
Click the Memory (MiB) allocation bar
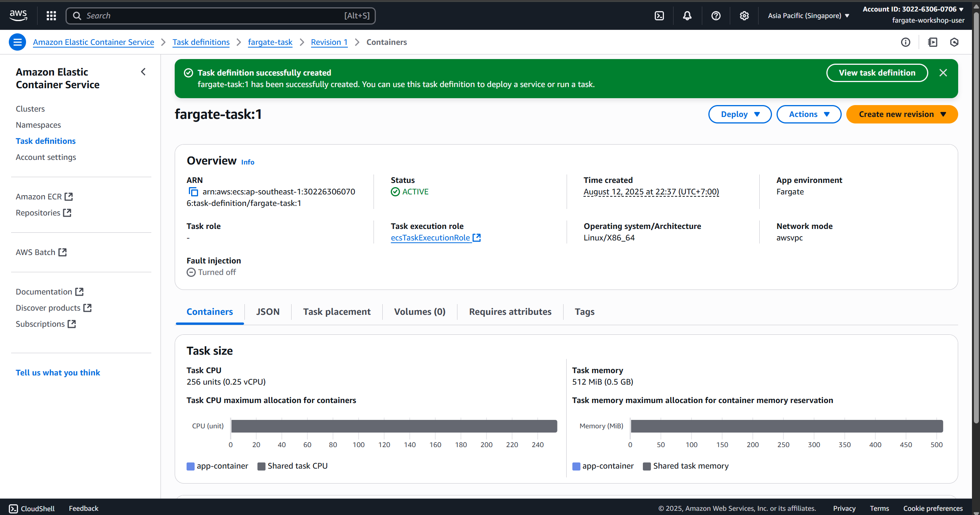click(787, 426)
